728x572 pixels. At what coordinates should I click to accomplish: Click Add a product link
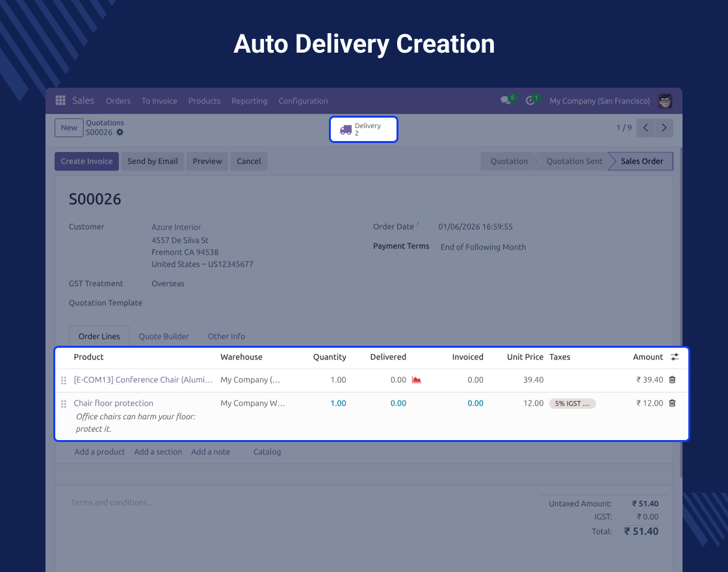click(x=99, y=452)
